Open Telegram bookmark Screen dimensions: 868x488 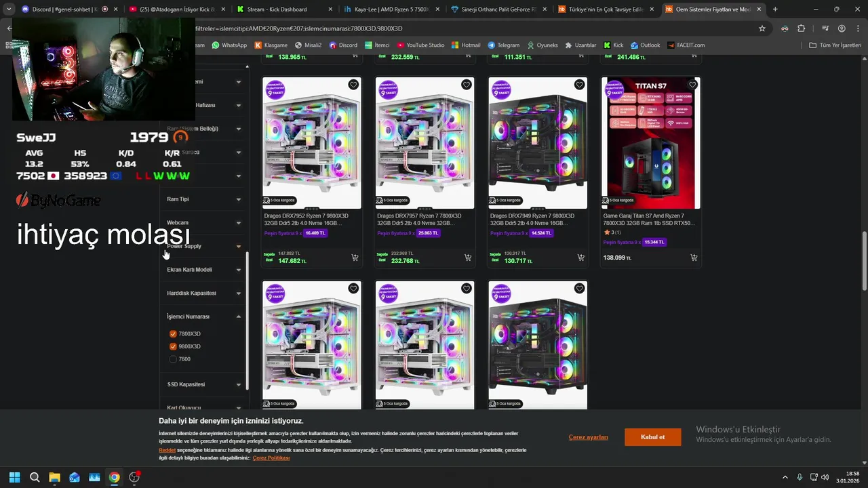[504, 45]
